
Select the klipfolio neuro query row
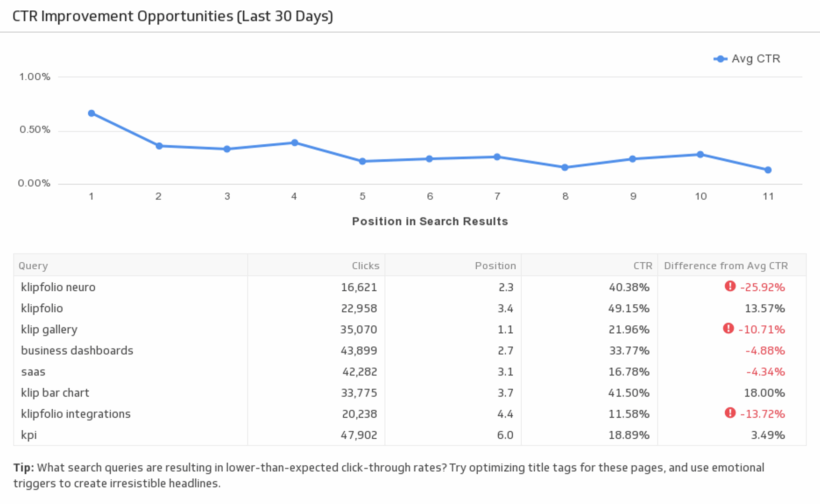pos(58,287)
